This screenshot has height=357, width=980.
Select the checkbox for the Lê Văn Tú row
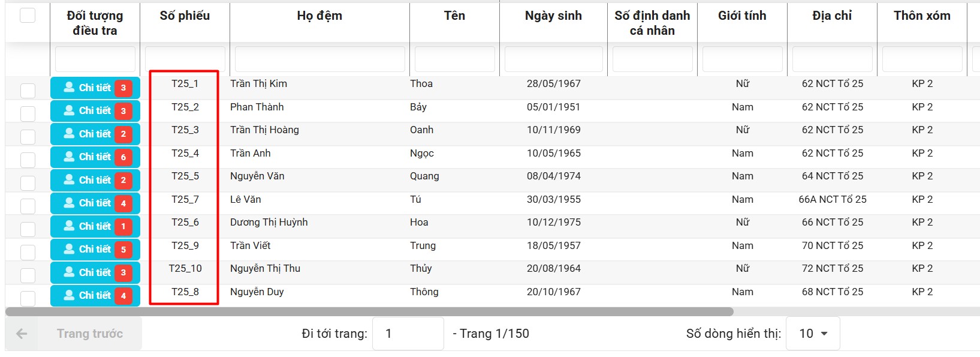point(28,206)
